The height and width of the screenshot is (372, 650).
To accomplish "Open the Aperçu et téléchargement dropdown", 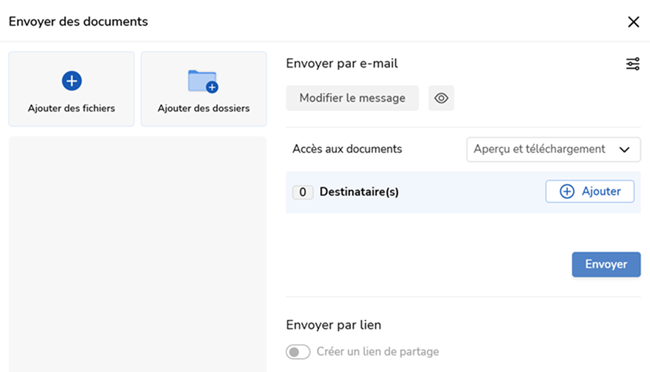I will (x=553, y=149).
